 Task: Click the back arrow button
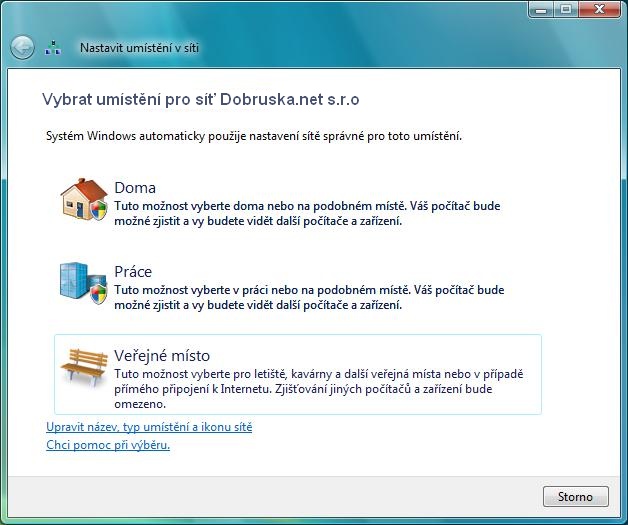pos(22,47)
